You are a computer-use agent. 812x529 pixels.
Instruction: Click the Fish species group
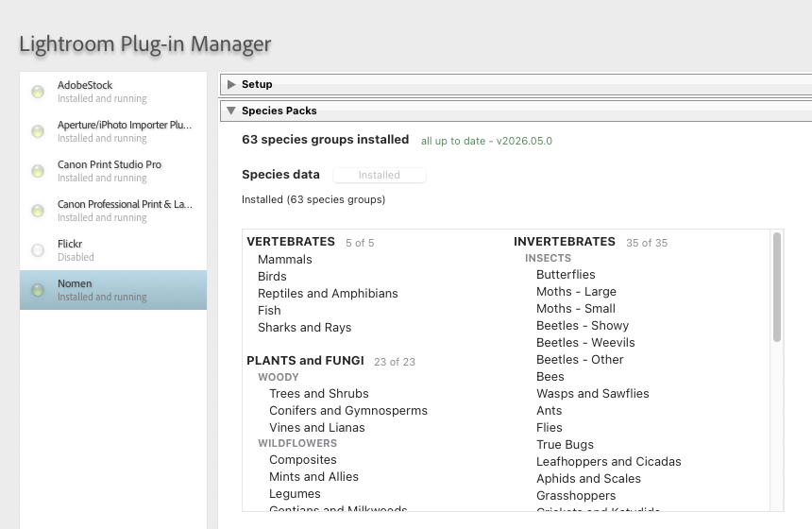pos(269,311)
